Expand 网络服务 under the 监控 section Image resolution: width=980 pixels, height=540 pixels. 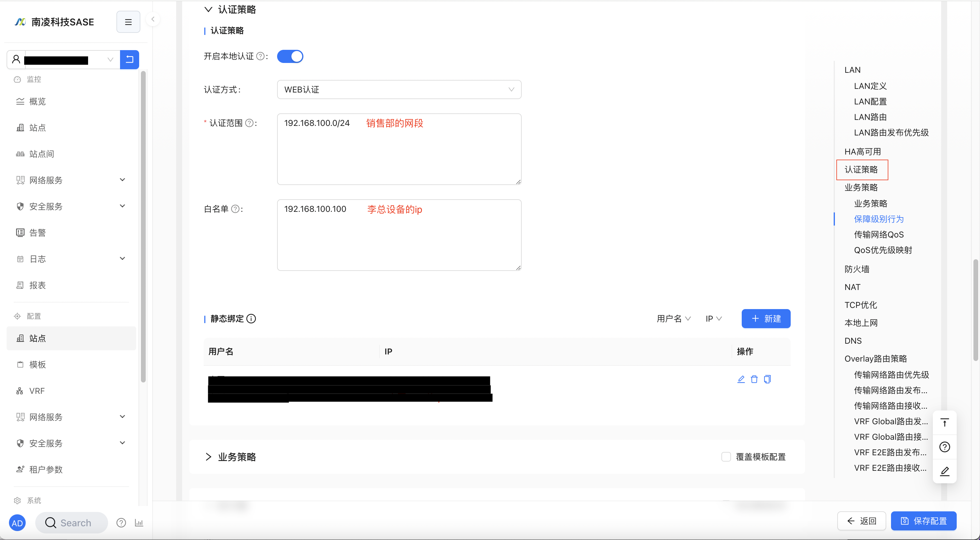pos(71,180)
